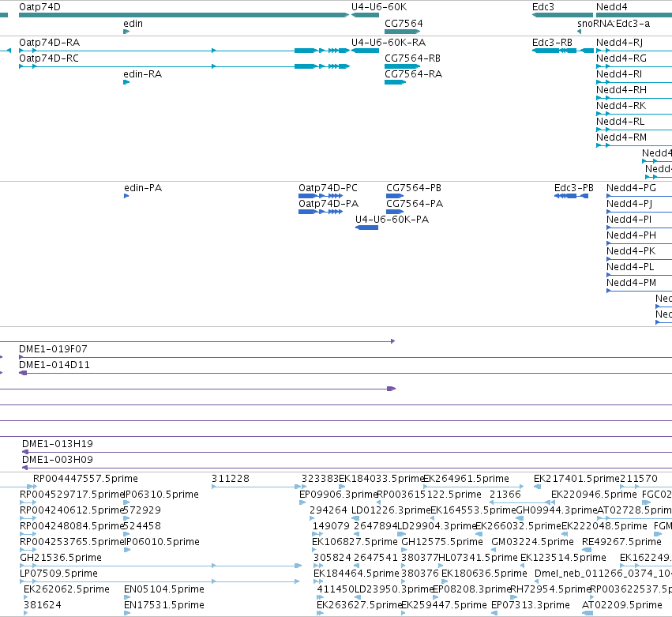Select the U4-U6-60K gene feature
The image size is (672, 617).
point(365,15)
